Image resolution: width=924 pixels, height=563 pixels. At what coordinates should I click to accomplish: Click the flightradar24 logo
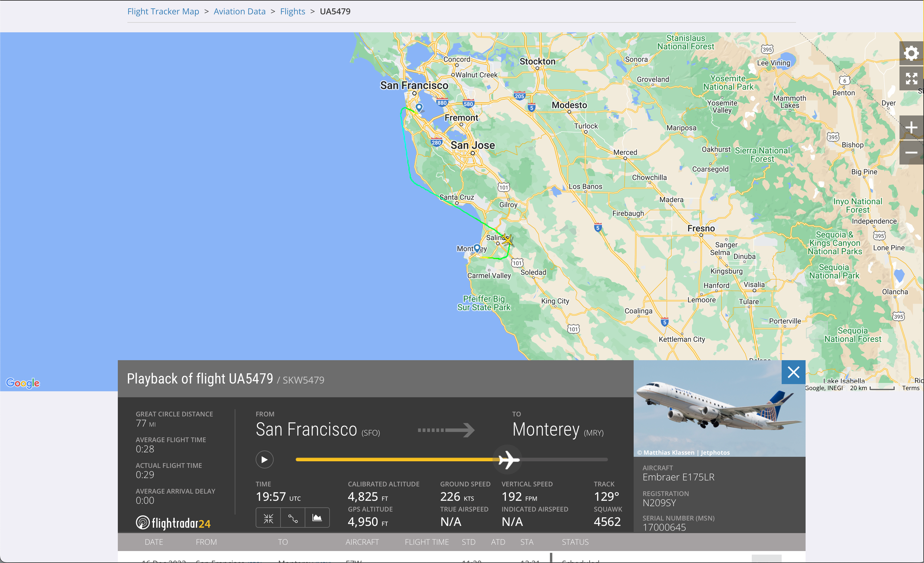coord(173,523)
